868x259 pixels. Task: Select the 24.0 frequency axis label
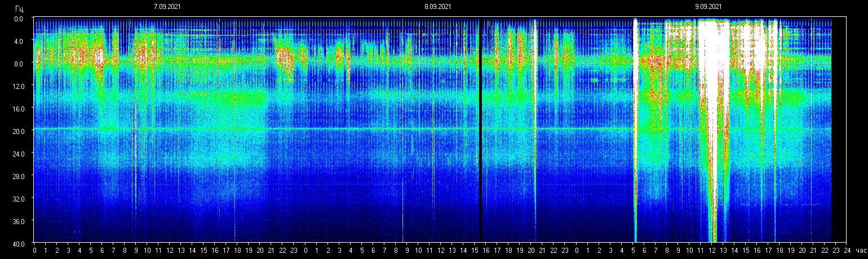(x=17, y=153)
